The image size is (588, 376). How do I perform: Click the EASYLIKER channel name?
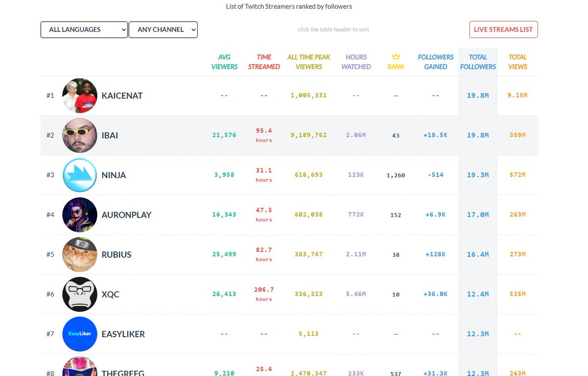coord(123,334)
